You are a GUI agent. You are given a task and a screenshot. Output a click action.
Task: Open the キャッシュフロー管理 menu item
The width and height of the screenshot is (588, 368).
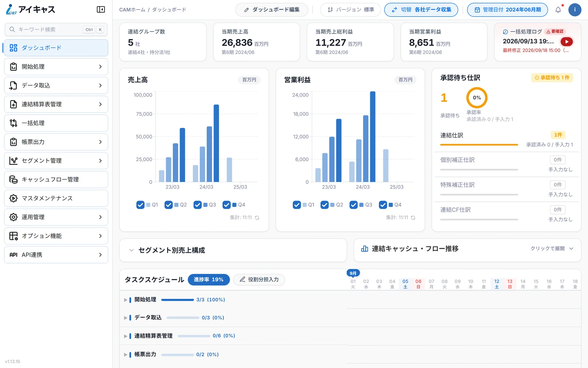[56, 179]
